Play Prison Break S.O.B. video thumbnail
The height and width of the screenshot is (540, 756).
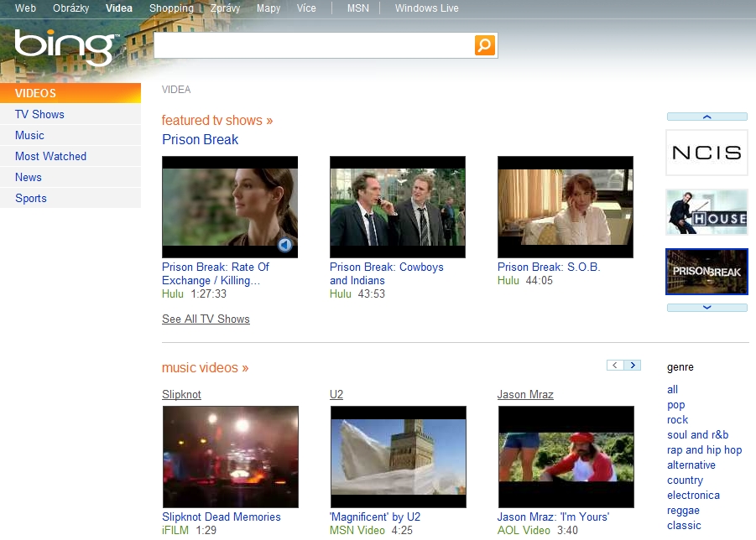point(566,207)
